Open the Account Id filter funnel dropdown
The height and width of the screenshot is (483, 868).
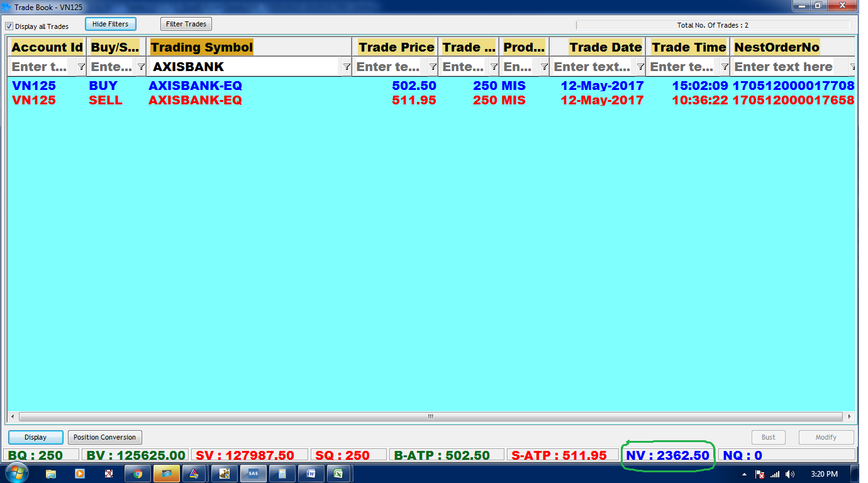click(81, 67)
